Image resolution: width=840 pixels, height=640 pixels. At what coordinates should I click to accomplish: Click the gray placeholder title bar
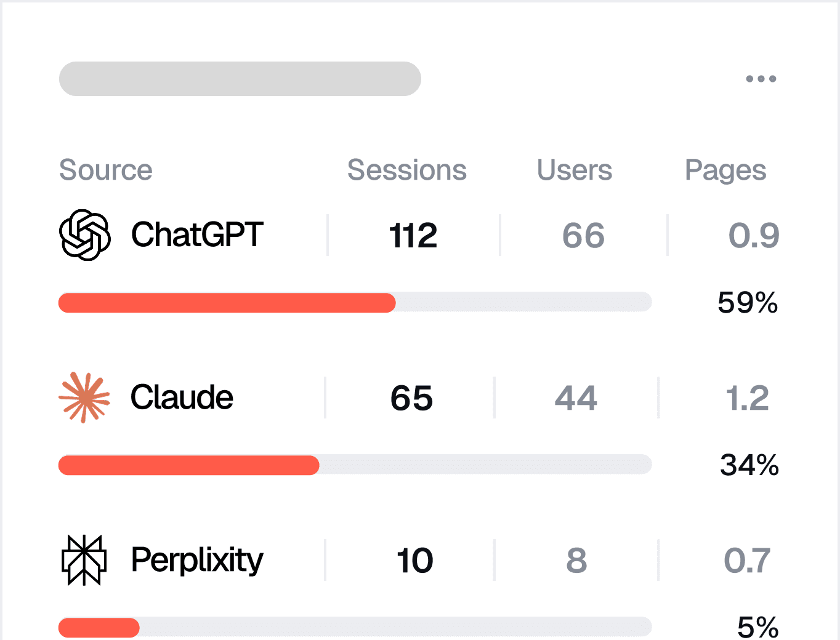tap(240, 79)
